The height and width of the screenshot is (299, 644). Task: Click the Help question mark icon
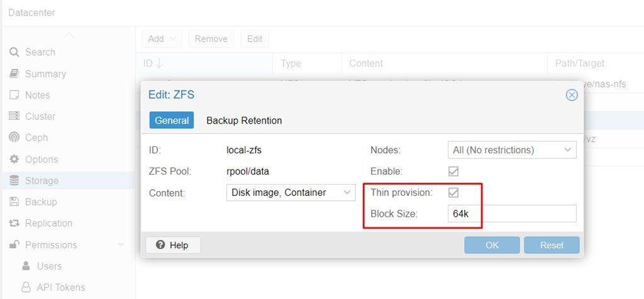point(160,245)
